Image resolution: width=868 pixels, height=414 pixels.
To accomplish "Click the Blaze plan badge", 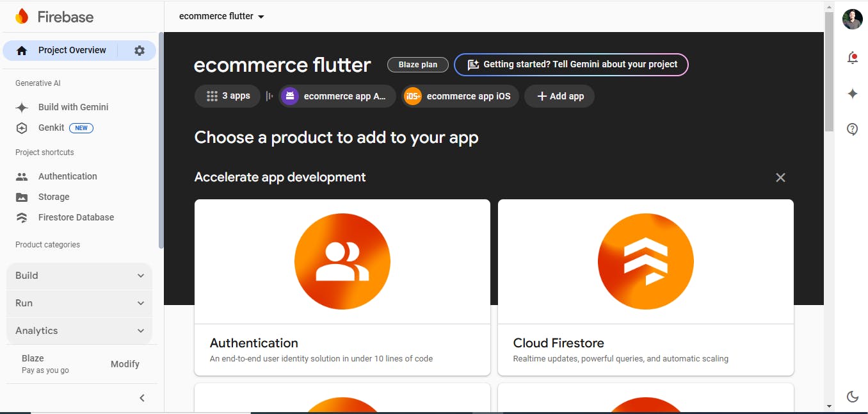I will click(418, 65).
